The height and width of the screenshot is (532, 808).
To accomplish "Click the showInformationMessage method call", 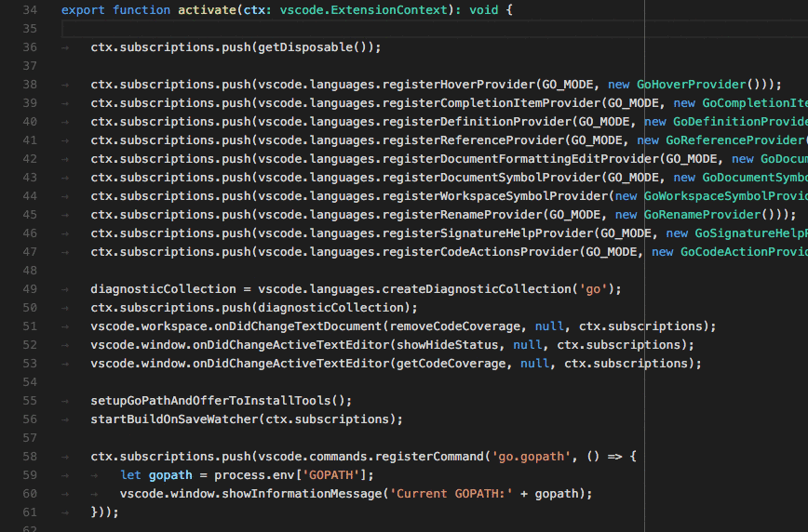I will [302, 494].
